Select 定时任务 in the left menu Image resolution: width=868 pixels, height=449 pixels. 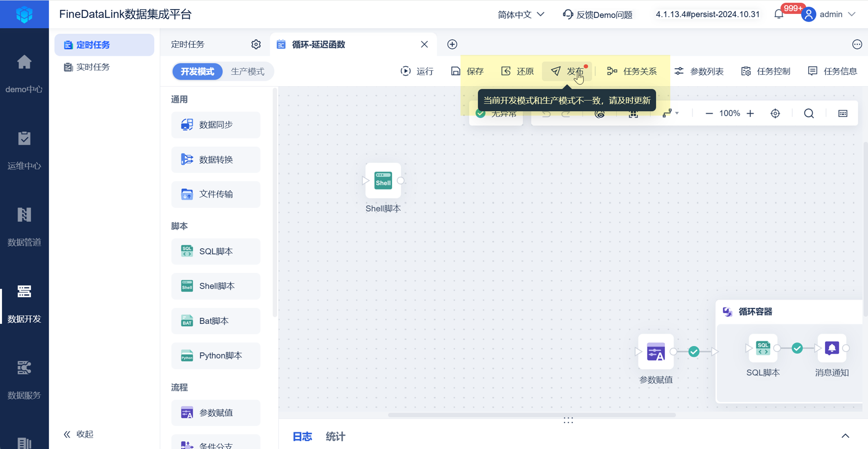(x=104, y=45)
